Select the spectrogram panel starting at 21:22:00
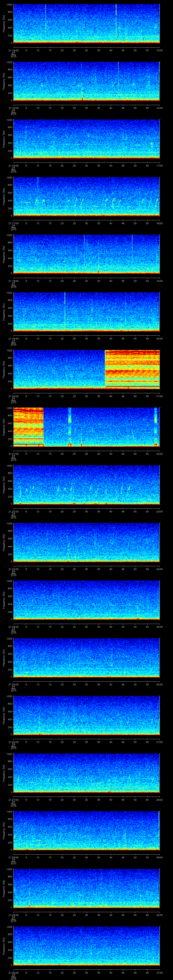173x980 pixels. (x=86, y=485)
